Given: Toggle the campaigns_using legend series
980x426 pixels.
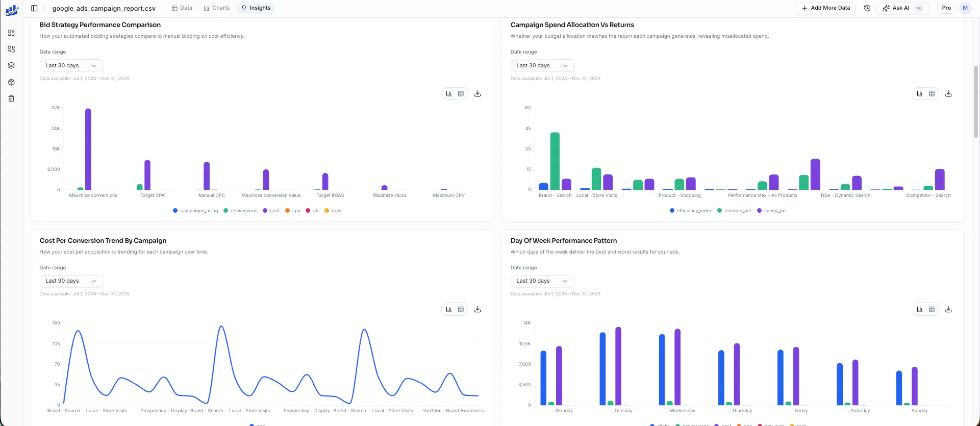Looking at the screenshot, I should (195, 211).
